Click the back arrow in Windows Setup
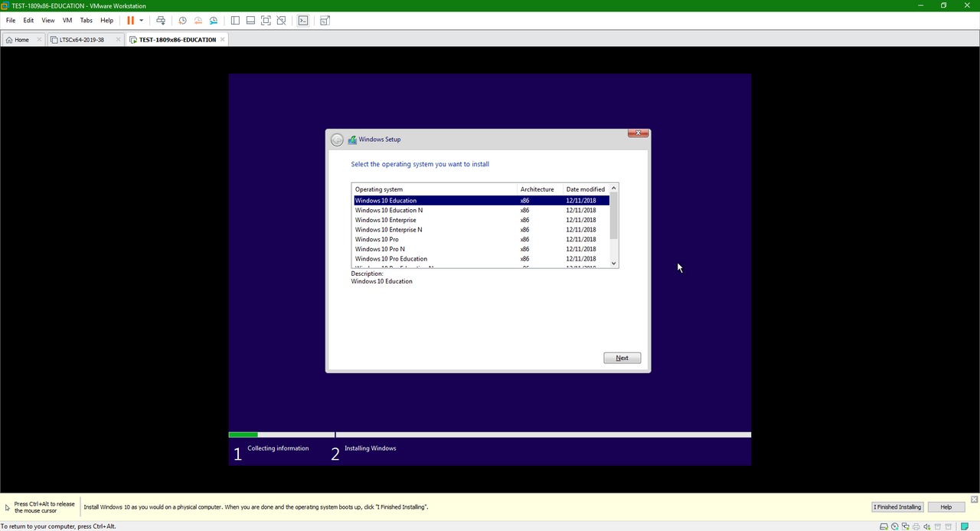The height and width of the screenshot is (531, 980). coord(337,139)
